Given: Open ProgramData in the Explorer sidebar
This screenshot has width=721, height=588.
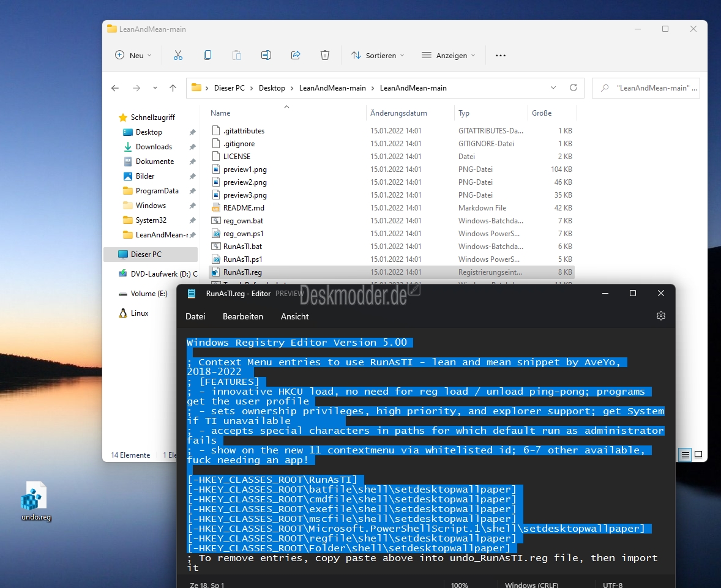Looking at the screenshot, I should click(157, 191).
